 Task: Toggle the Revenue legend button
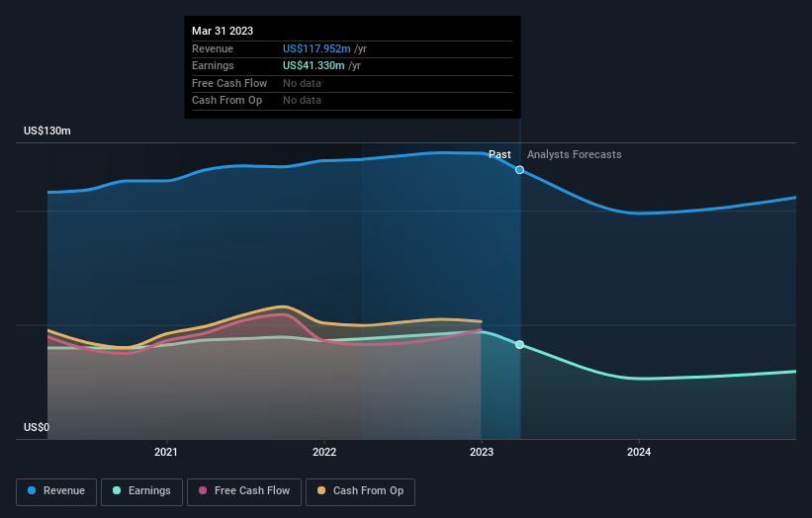pyautogui.click(x=56, y=491)
